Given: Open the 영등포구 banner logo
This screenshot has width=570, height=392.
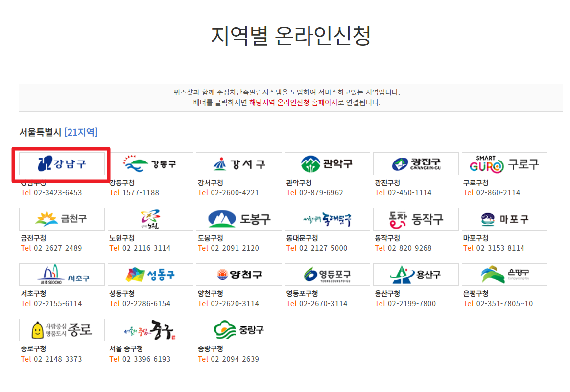Looking at the screenshot, I should 327,275.
